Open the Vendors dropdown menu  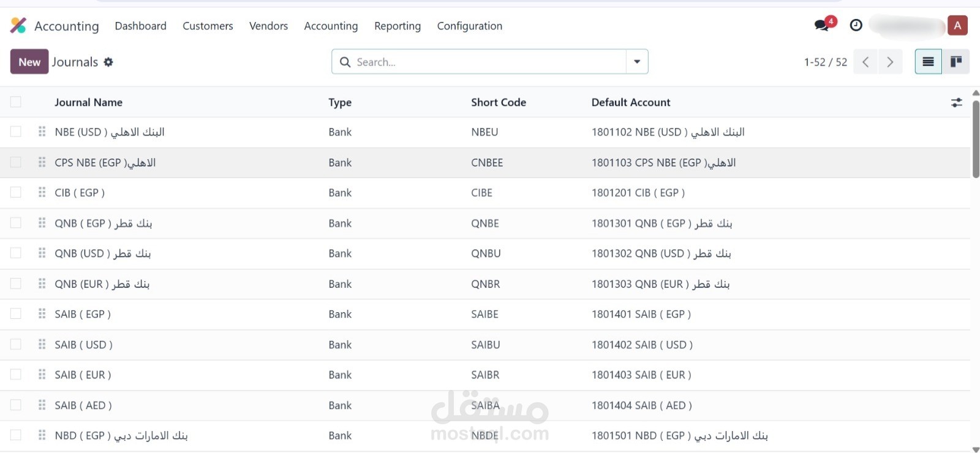[268, 26]
